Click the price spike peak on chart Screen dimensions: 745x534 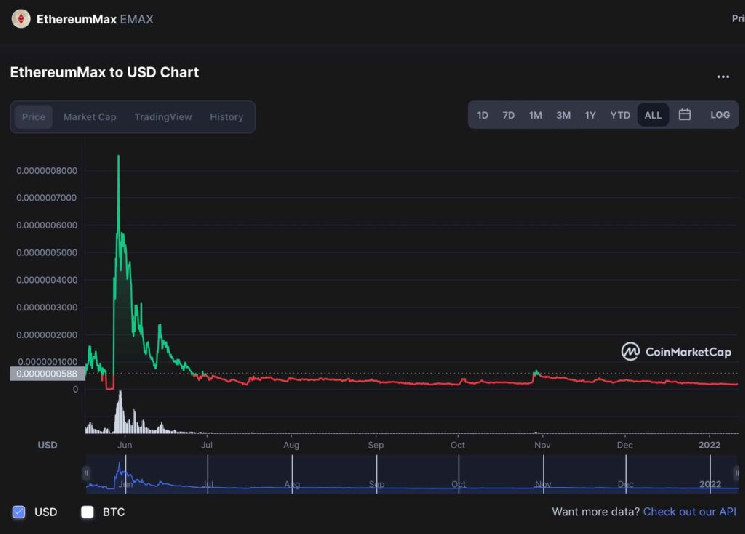118,156
